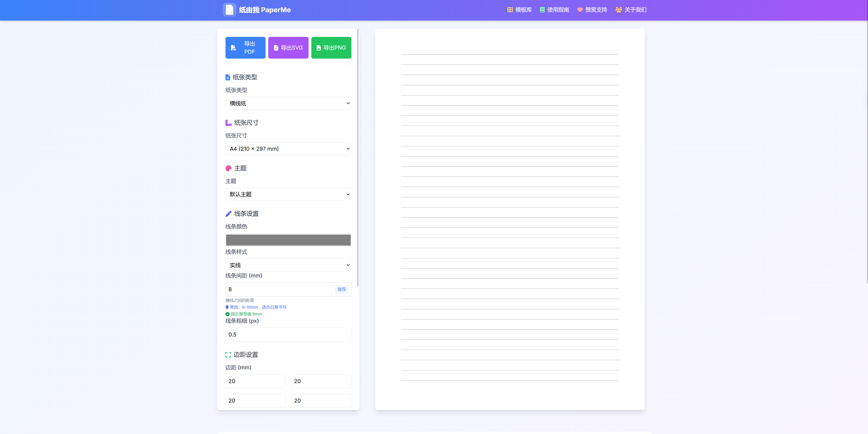Click the paper size ruler icon
Screen dimensions: 868x434
[x=228, y=123]
